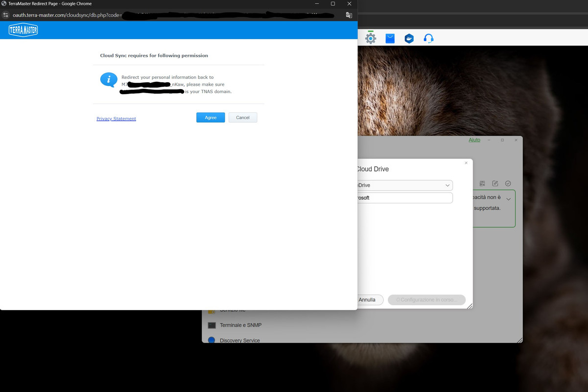Minimize the TerraMaster Redirect Page Chrome window
This screenshot has width=588, height=392.
click(317, 3)
